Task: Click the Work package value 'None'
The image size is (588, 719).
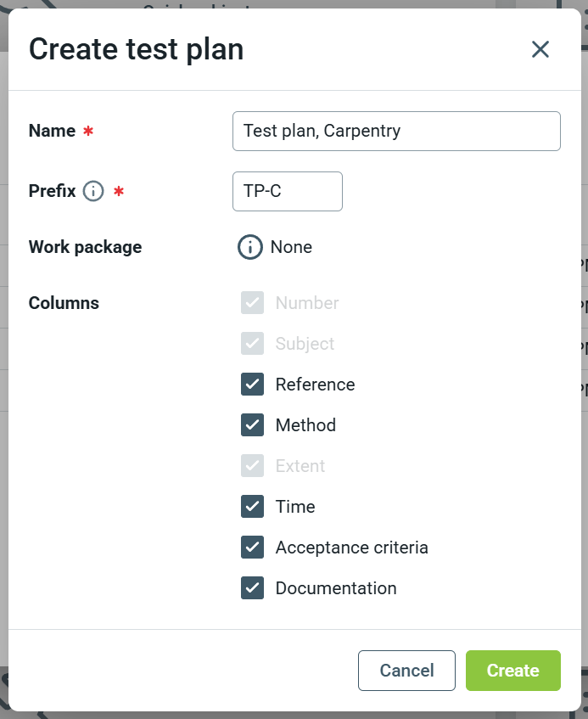Action: pos(291,247)
